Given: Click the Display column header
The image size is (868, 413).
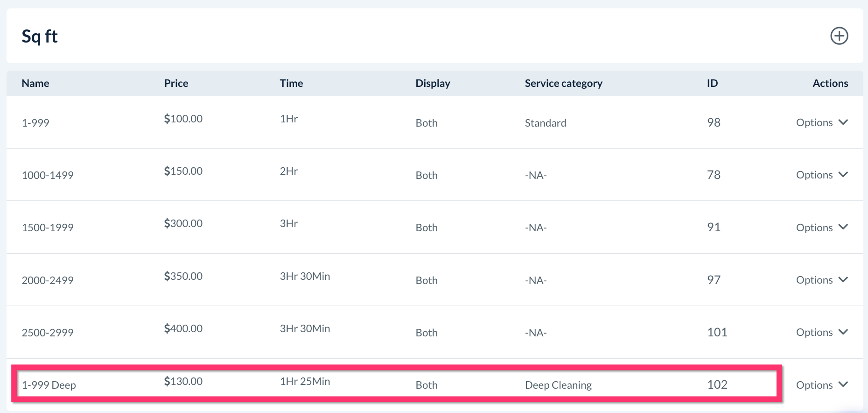Looking at the screenshot, I should pos(433,83).
